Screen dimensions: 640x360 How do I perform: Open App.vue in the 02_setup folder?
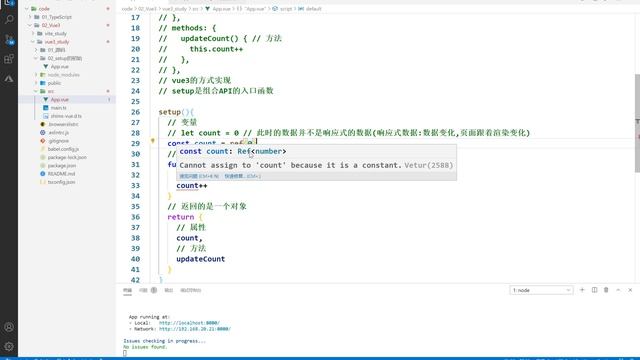pos(60,67)
